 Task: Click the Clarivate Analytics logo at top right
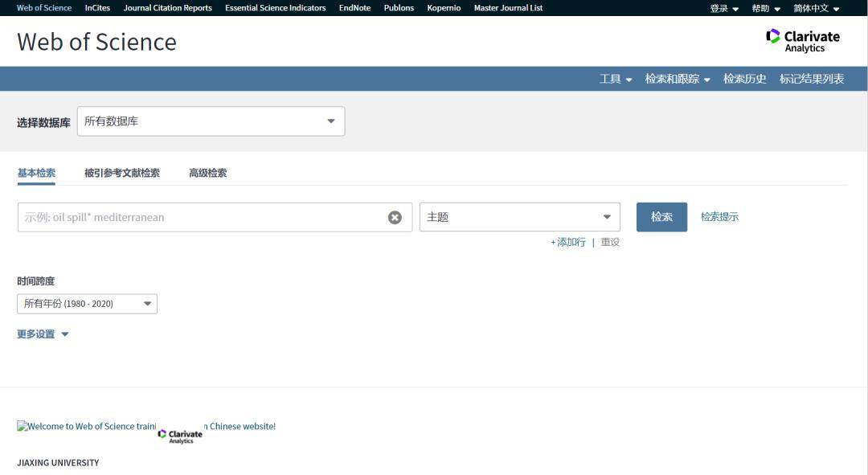pyautogui.click(x=802, y=41)
